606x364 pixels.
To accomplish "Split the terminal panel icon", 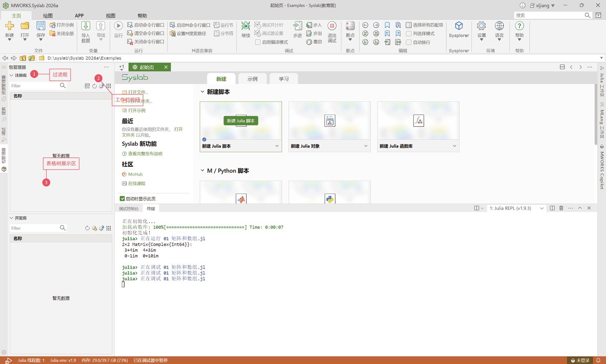I will point(552,208).
